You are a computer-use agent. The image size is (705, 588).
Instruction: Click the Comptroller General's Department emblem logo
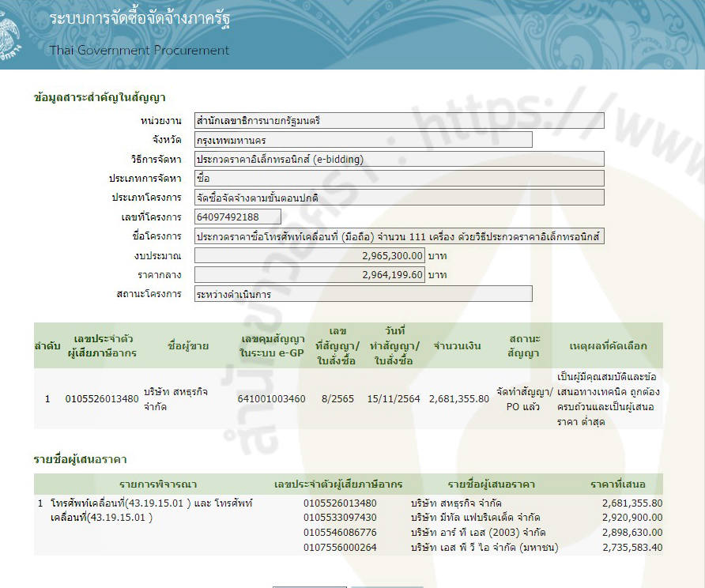tap(14, 32)
